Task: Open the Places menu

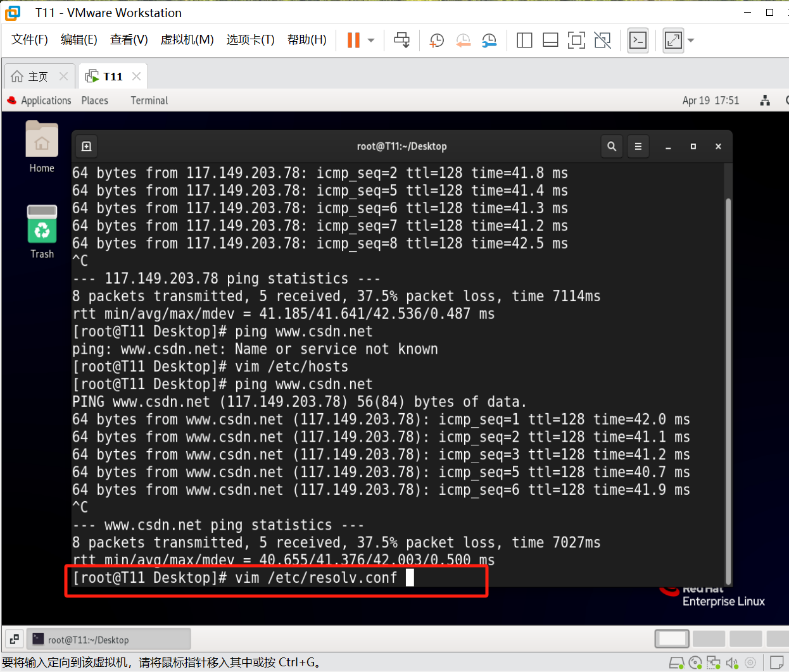Action: click(x=95, y=101)
